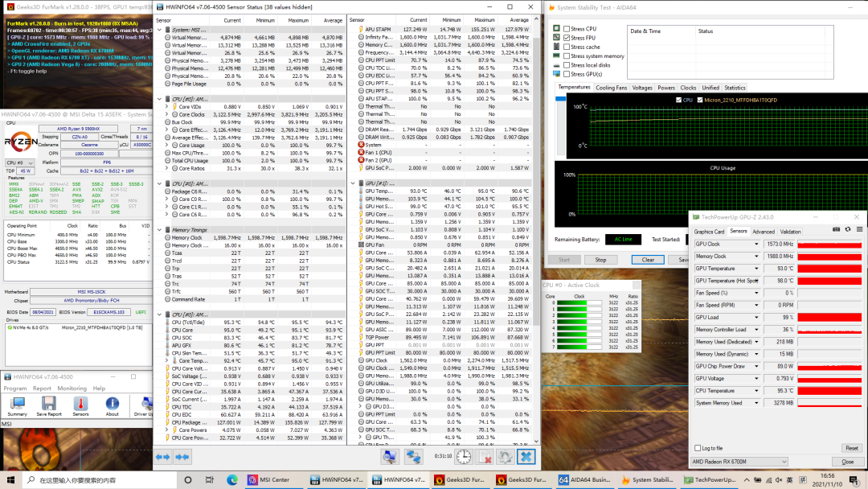Click the Reset button in GPU-Z

coord(851,448)
